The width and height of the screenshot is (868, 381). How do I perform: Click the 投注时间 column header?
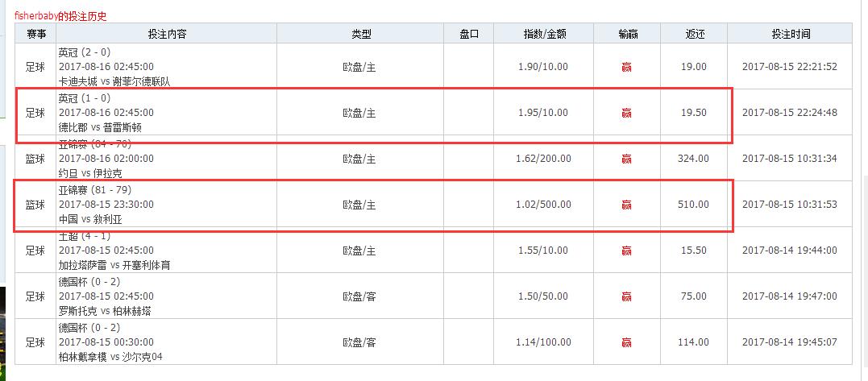(x=789, y=34)
